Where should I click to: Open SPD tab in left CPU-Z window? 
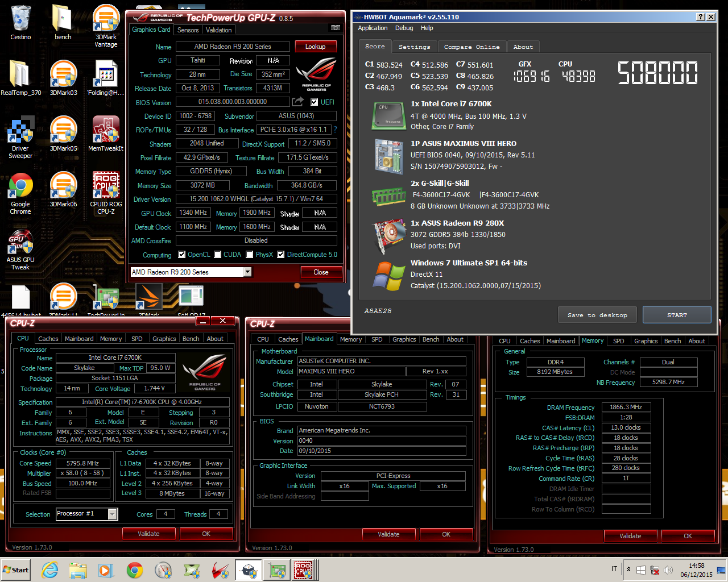coord(137,339)
